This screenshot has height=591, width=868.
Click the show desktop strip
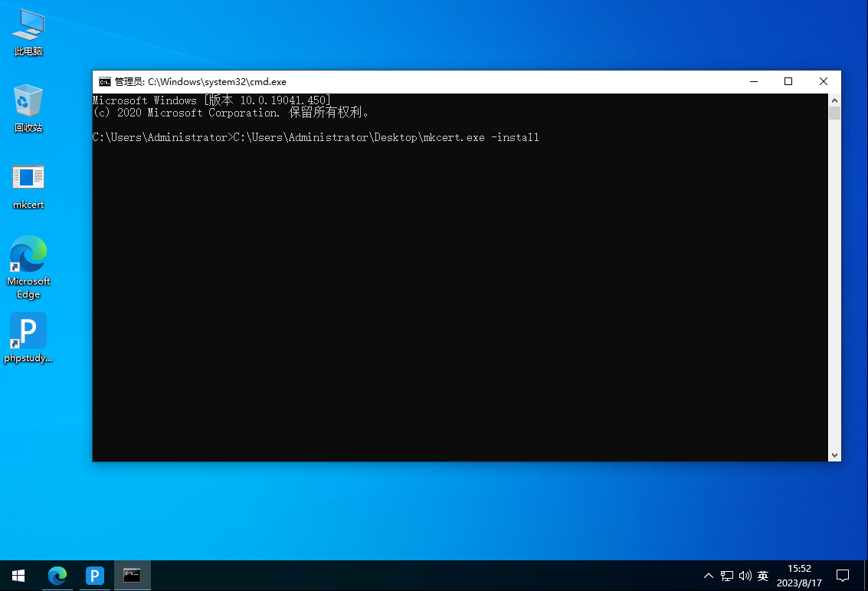[x=866, y=576]
